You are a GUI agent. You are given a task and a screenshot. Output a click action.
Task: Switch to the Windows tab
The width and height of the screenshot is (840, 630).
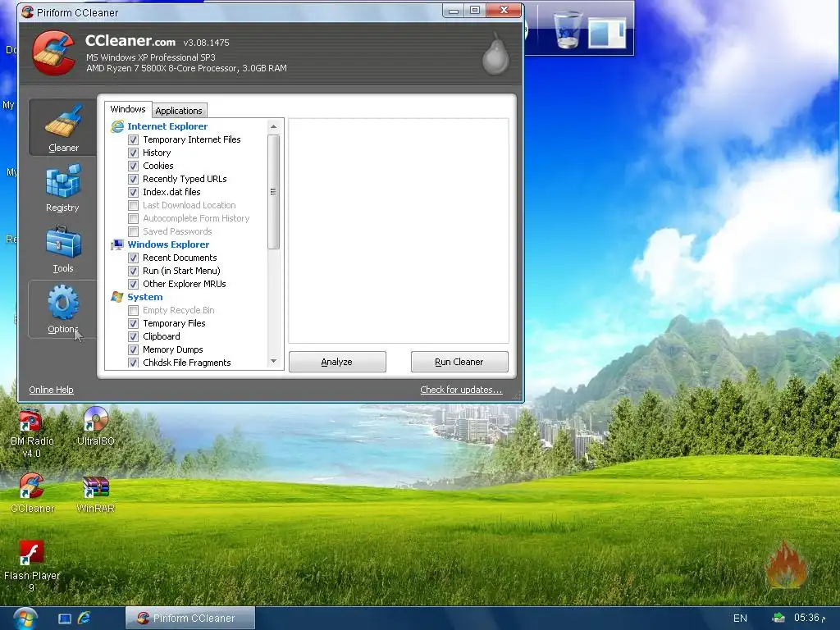(x=127, y=109)
